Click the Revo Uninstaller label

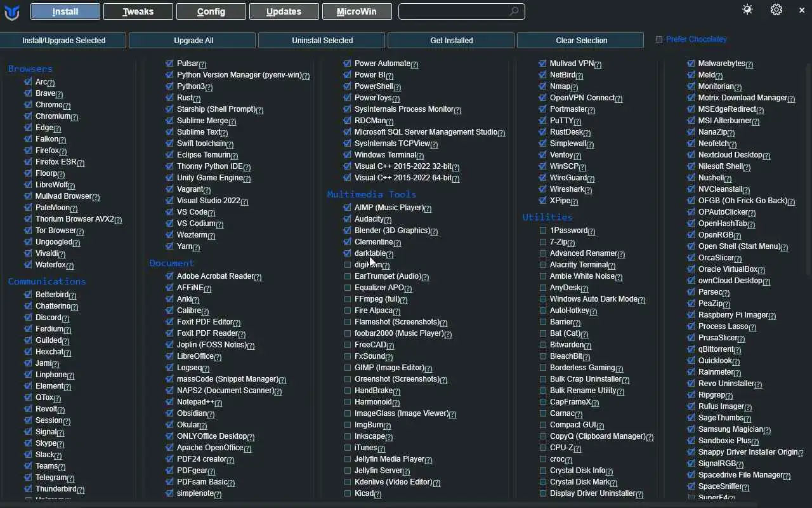pyautogui.click(x=726, y=384)
